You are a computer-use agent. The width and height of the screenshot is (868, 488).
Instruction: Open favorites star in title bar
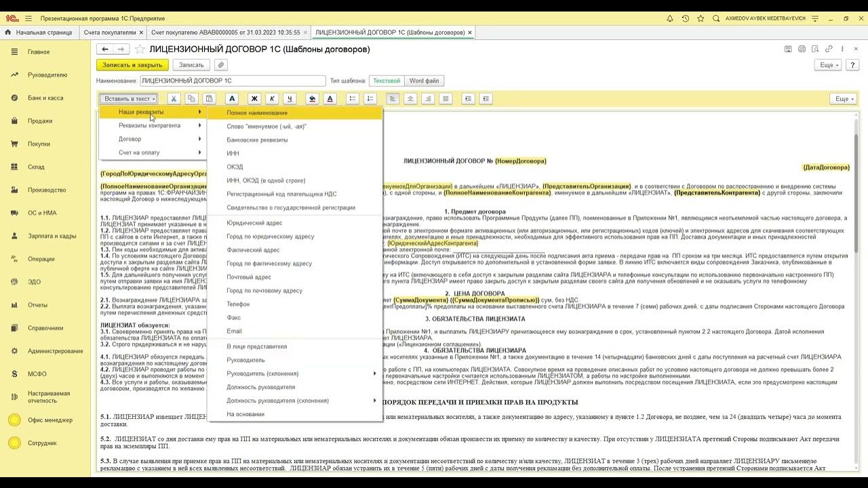(x=701, y=18)
